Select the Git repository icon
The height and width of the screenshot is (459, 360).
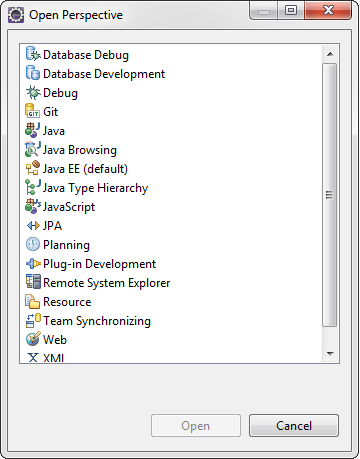point(33,112)
